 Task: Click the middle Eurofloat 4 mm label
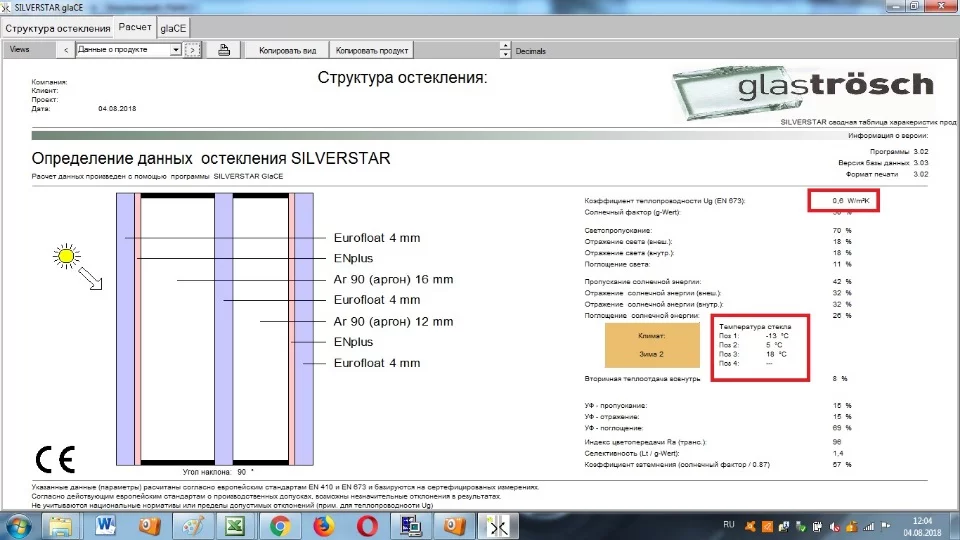[x=377, y=300]
